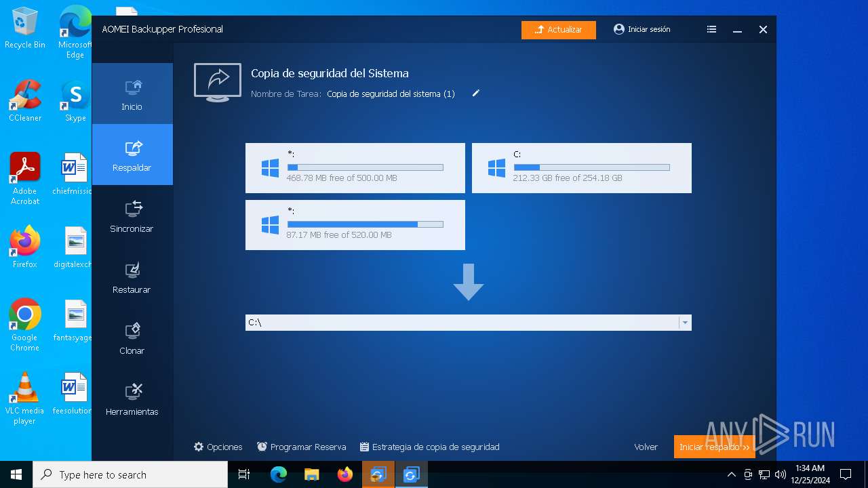Image resolution: width=868 pixels, height=488 pixels.
Task: Click the Actualizar upgrade button
Action: click(559, 30)
